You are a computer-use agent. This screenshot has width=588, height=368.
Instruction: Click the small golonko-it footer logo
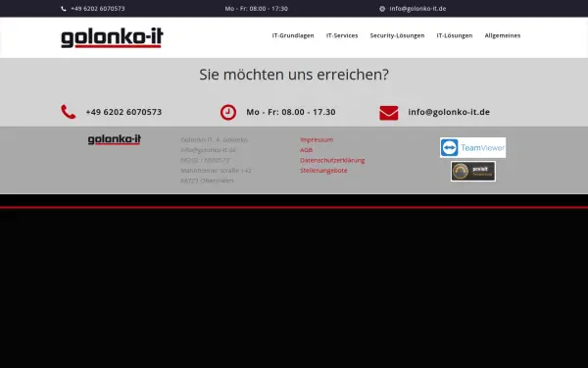[115, 139]
